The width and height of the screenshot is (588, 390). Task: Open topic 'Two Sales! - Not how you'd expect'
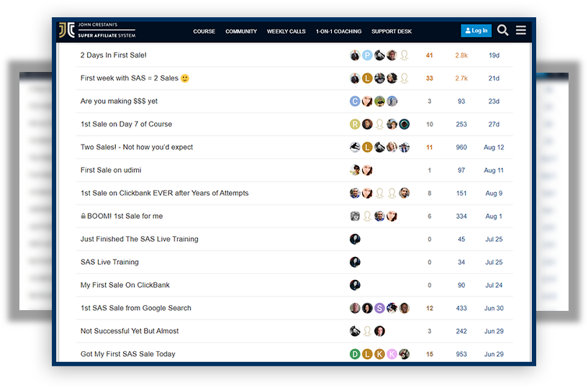(x=137, y=147)
